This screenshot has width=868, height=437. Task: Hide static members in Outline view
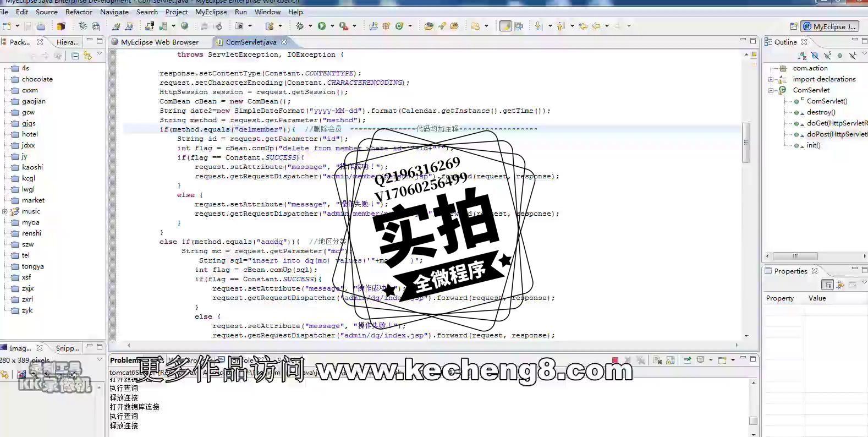827,56
